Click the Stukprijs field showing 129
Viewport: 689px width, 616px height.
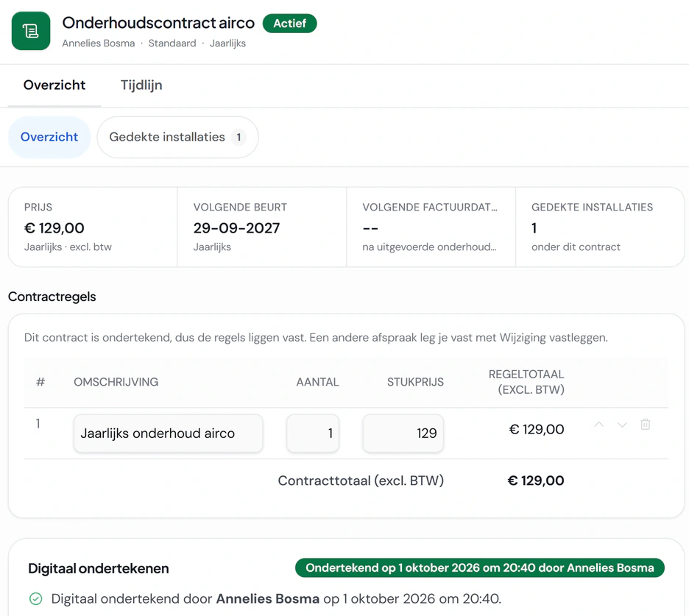(x=403, y=433)
